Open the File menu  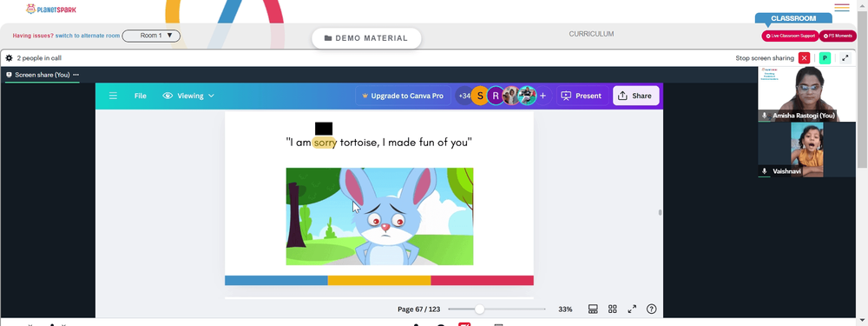click(140, 96)
